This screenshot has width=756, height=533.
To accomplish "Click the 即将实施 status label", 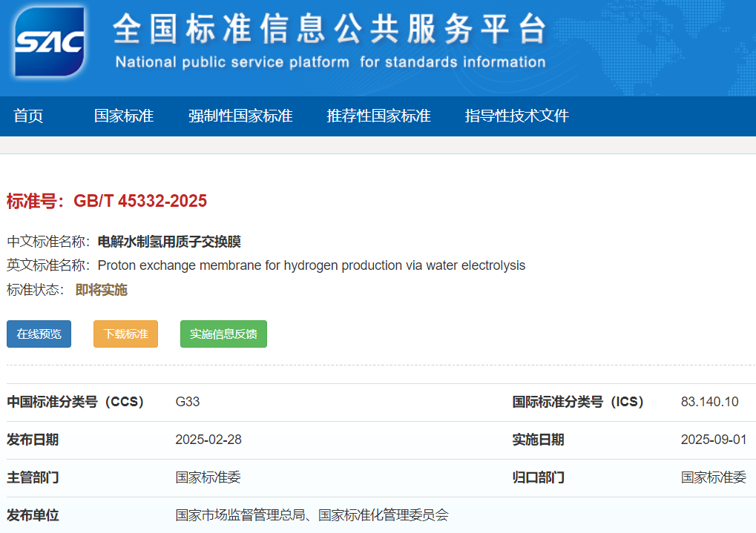I will tap(102, 290).
